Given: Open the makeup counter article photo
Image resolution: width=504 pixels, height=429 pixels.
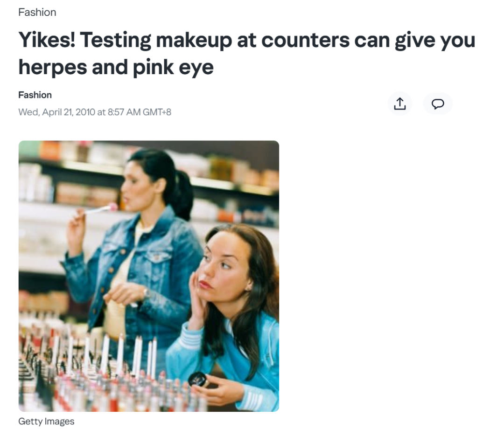Looking at the screenshot, I should tap(149, 276).
